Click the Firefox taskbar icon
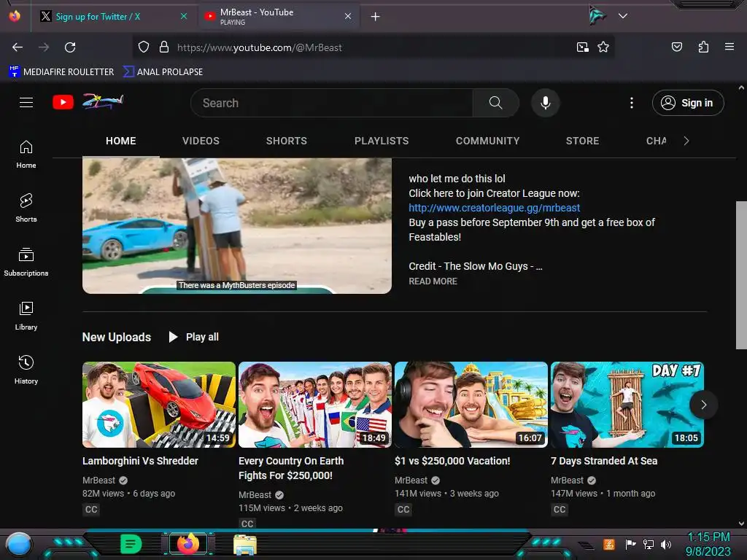The height and width of the screenshot is (560, 747). coord(188,544)
